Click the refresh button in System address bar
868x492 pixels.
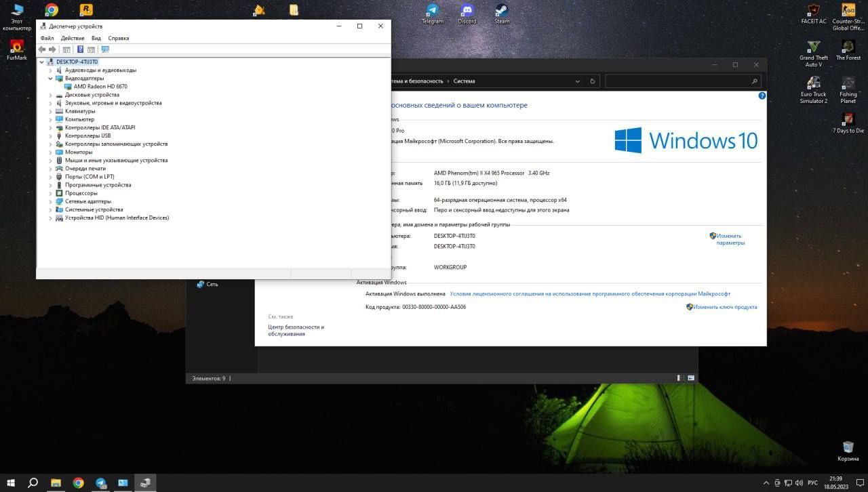click(x=593, y=81)
